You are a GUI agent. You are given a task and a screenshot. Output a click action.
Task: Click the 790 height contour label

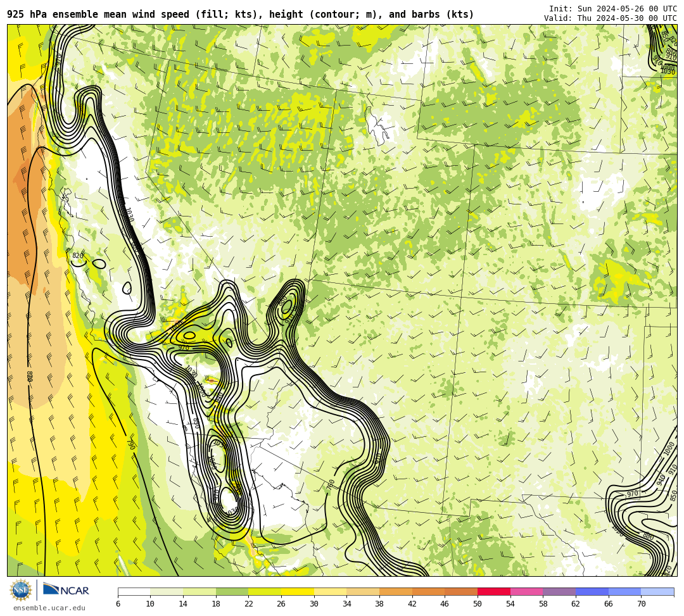(x=130, y=444)
